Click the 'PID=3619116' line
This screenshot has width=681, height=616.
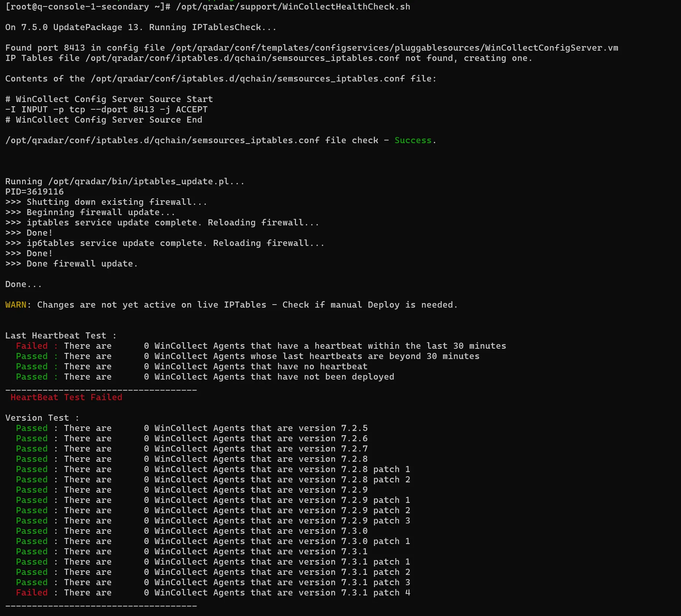(x=35, y=192)
